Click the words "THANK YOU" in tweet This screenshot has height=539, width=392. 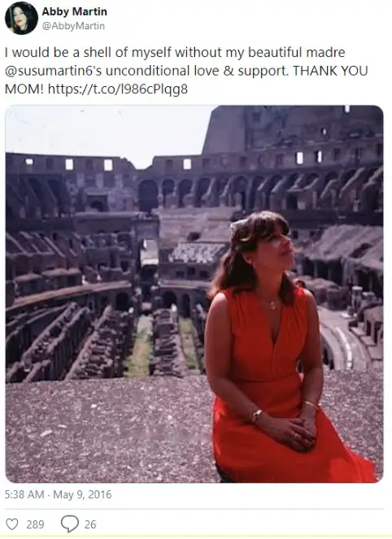coord(330,71)
